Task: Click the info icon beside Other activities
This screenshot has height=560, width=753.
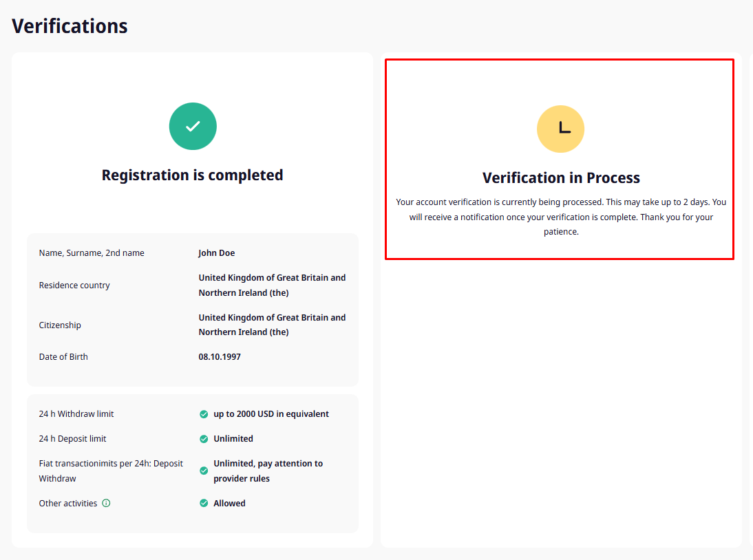Action: tap(106, 503)
